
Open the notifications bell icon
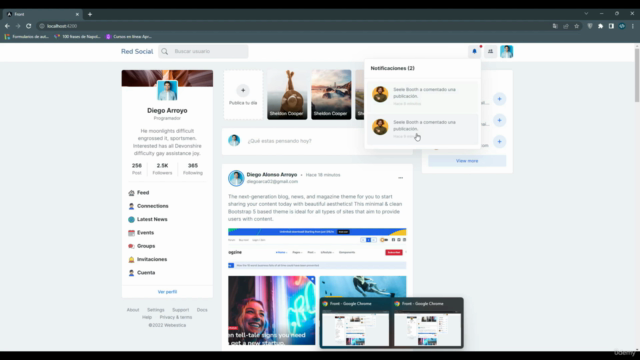coord(474,51)
